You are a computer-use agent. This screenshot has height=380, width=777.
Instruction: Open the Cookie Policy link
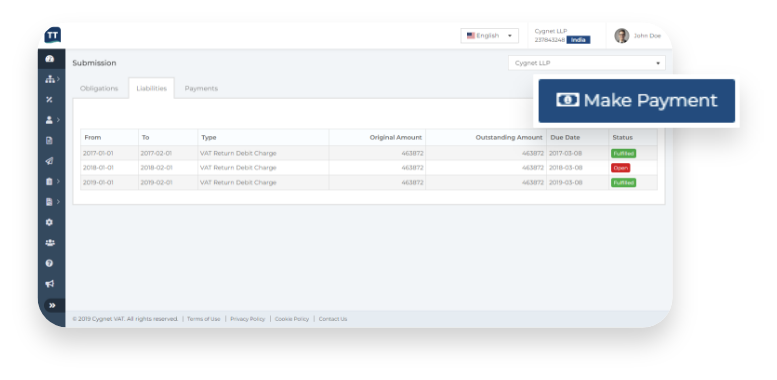[x=292, y=319]
